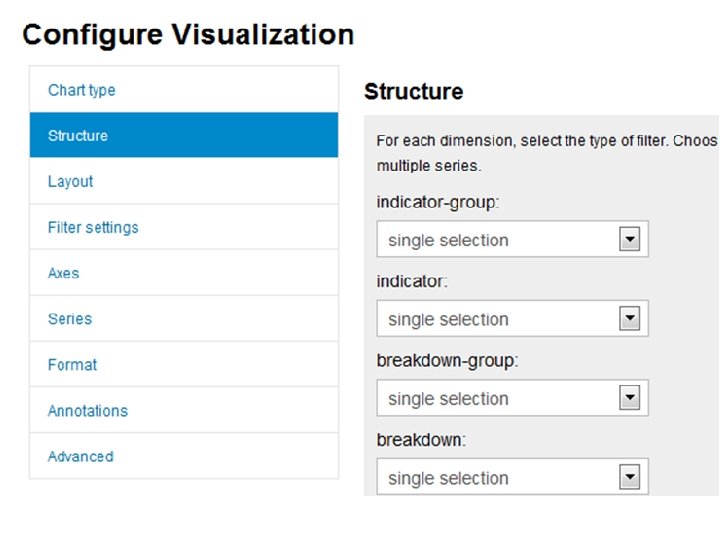Viewport: 720px width, 540px height.
Task: Open the Series tab
Action: click(70, 319)
